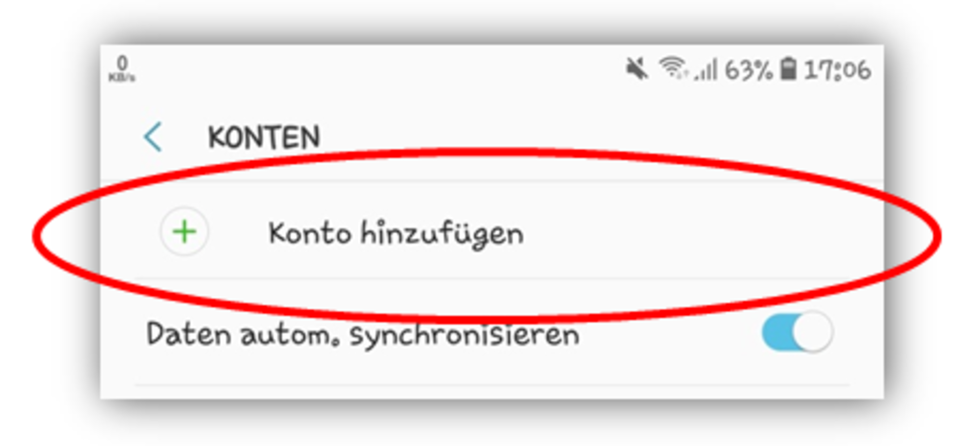Click the battery icon in status bar

788,69
